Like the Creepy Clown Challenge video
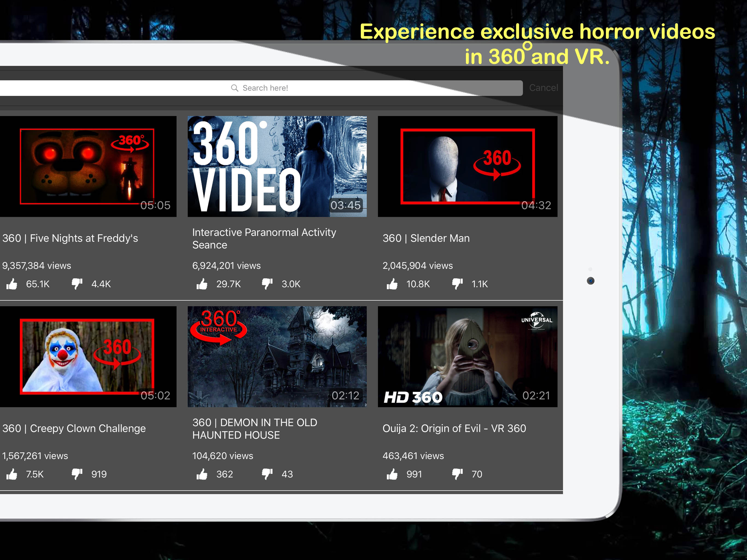The height and width of the screenshot is (560, 747). click(x=12, y=474)
